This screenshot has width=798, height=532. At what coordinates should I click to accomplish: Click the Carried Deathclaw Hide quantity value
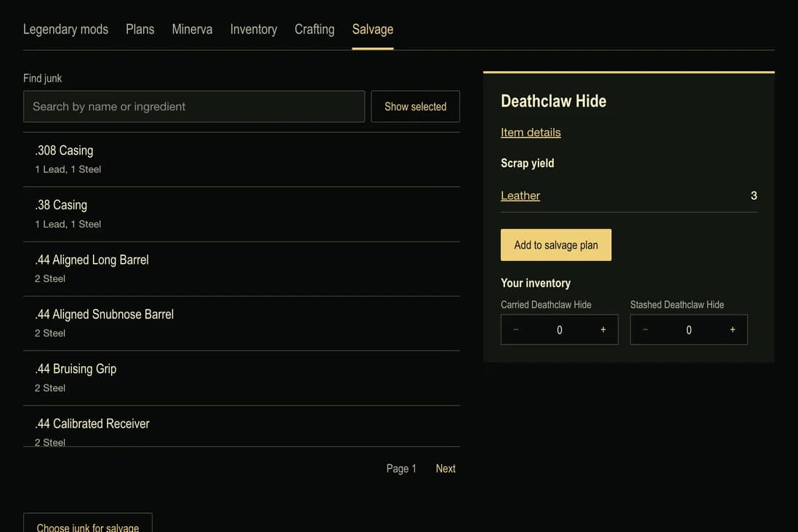(x=560, y=330)
